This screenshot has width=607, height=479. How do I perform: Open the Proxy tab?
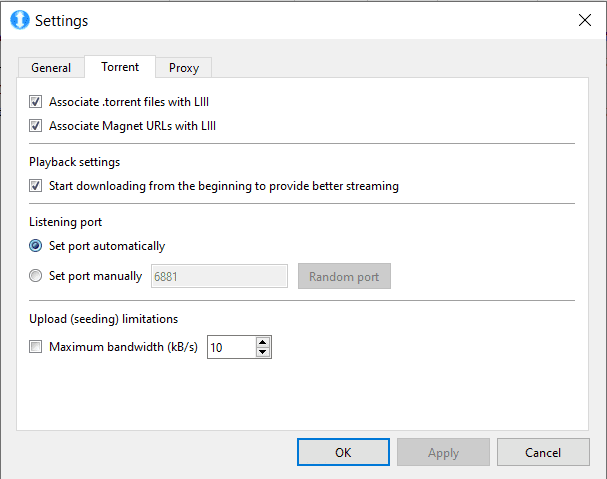pyautogui.click(x=184, y=68)
